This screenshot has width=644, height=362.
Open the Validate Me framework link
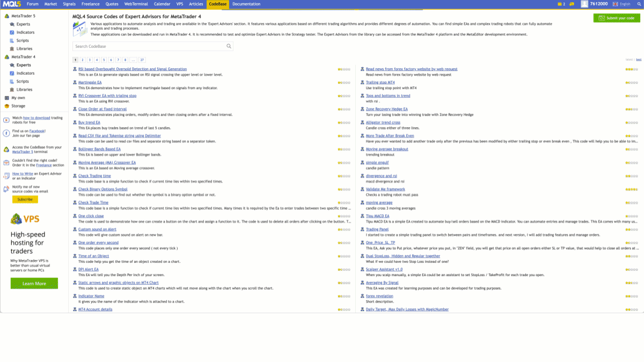(x=385, y=189)
